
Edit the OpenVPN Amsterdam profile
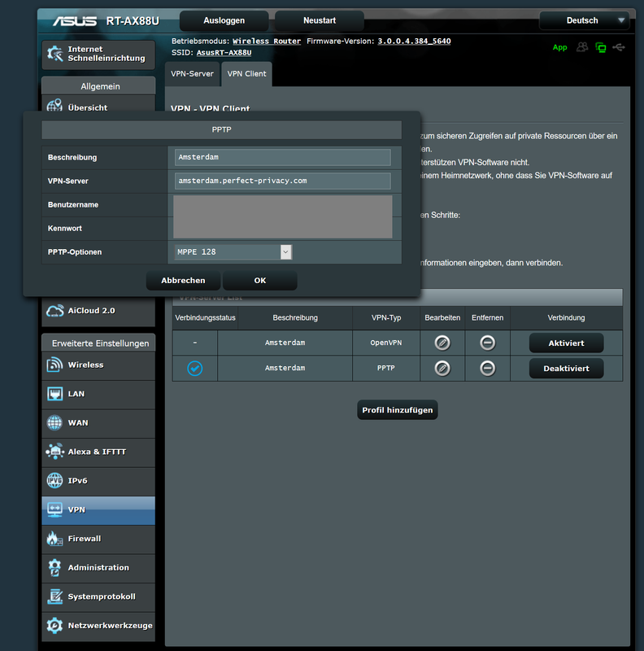pyautogui.click(x=442, y=343)
